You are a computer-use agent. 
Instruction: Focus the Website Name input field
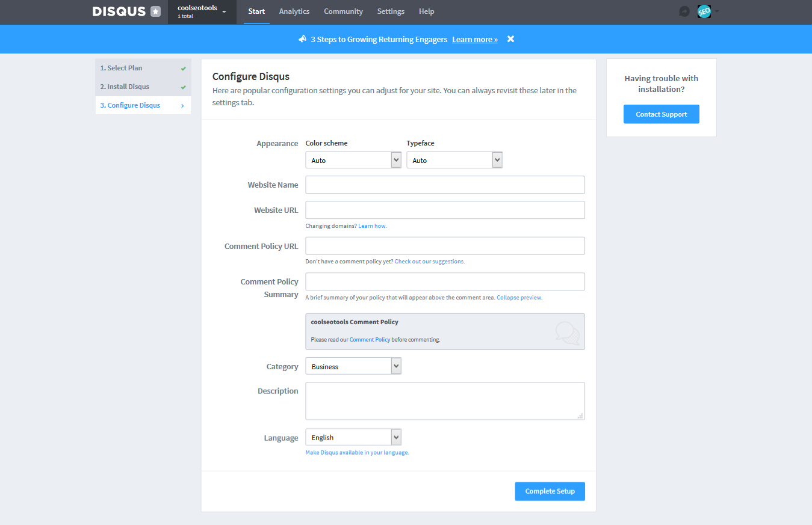coord(445,185)
